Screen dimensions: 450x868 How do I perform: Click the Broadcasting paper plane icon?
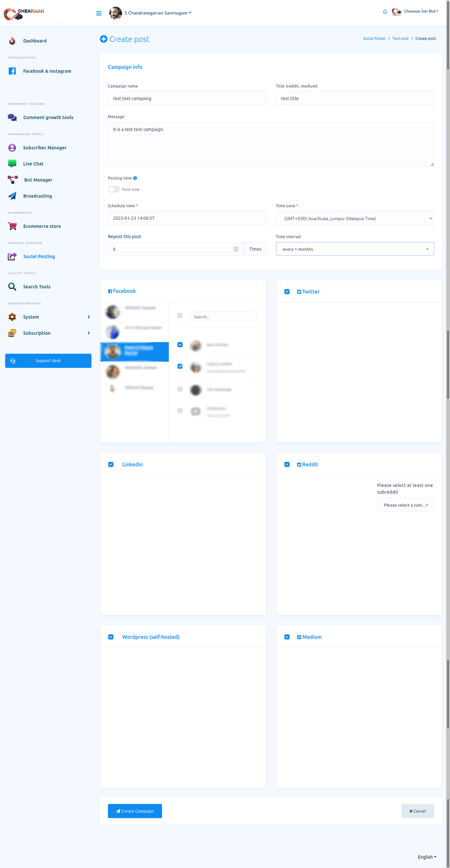tap(12, 196)
